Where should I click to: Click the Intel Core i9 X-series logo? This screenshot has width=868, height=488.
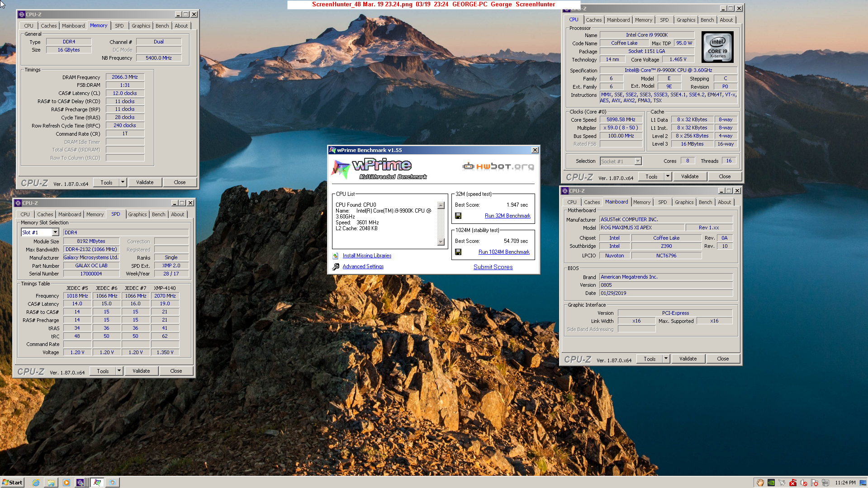pyautogui.click(x=717, y=47)
